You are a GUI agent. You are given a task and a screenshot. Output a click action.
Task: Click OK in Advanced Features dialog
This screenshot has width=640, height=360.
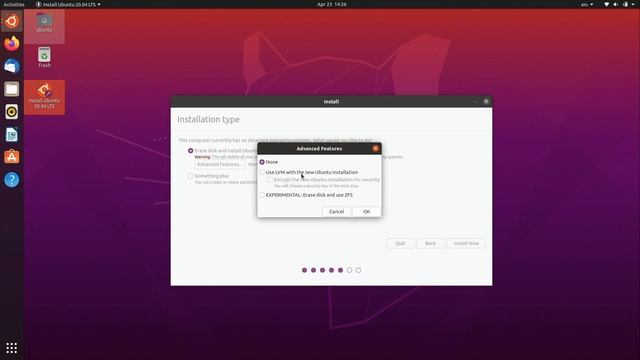367,211
